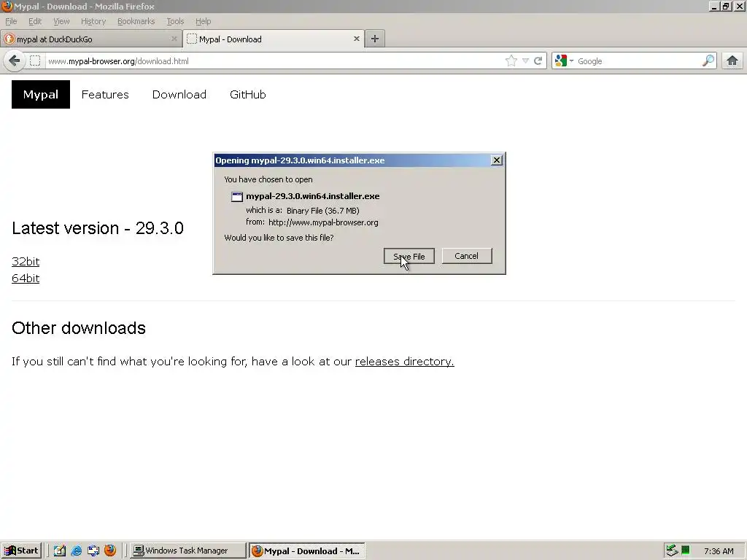Launch Firefox from the quick launch bar
This screenshot has height=560, width=747.
click(x=110, y=551)
